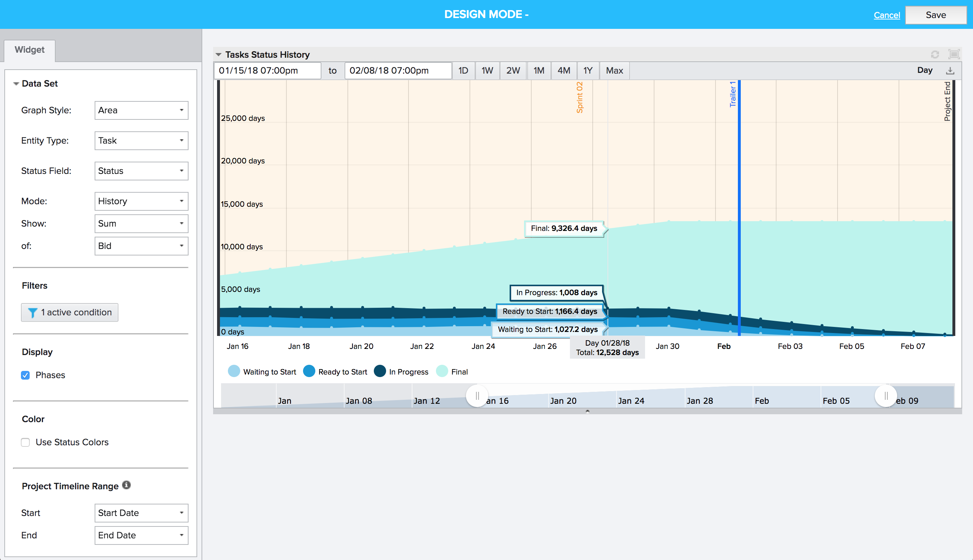The height and width of the screenshot is (560, 973).
Task: Click the left range slider handle
Action: click(477, 396)
